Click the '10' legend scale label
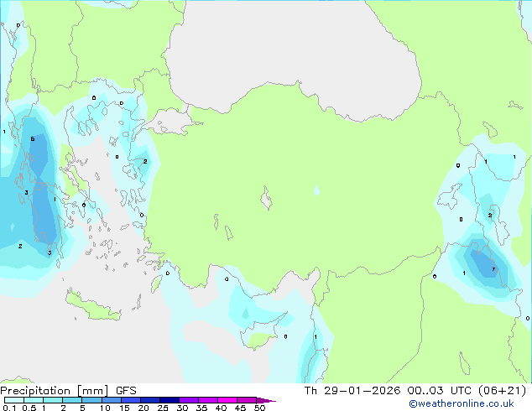 click(105, 408)
